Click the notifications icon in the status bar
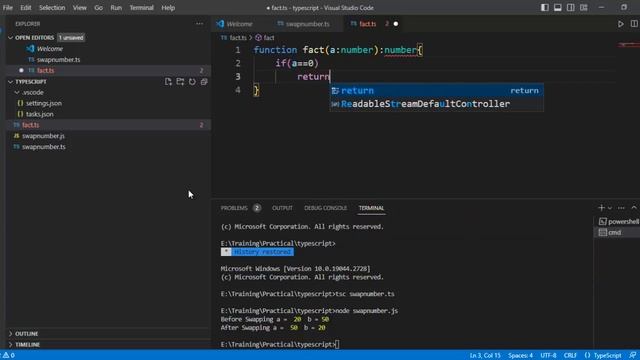 632,355
